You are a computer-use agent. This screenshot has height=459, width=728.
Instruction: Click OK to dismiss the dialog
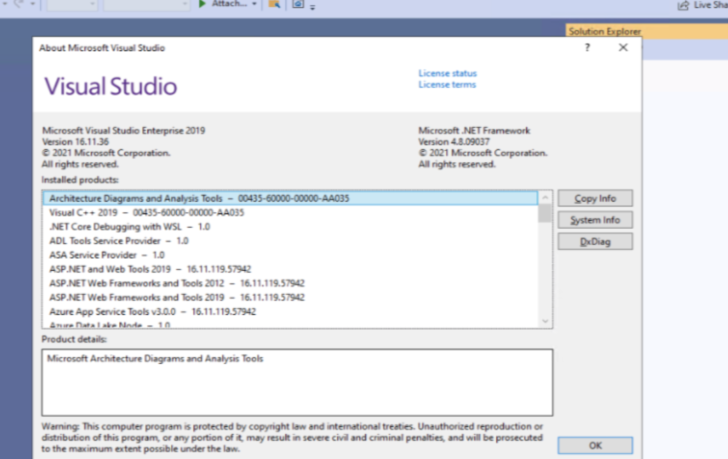pos(595,446)
